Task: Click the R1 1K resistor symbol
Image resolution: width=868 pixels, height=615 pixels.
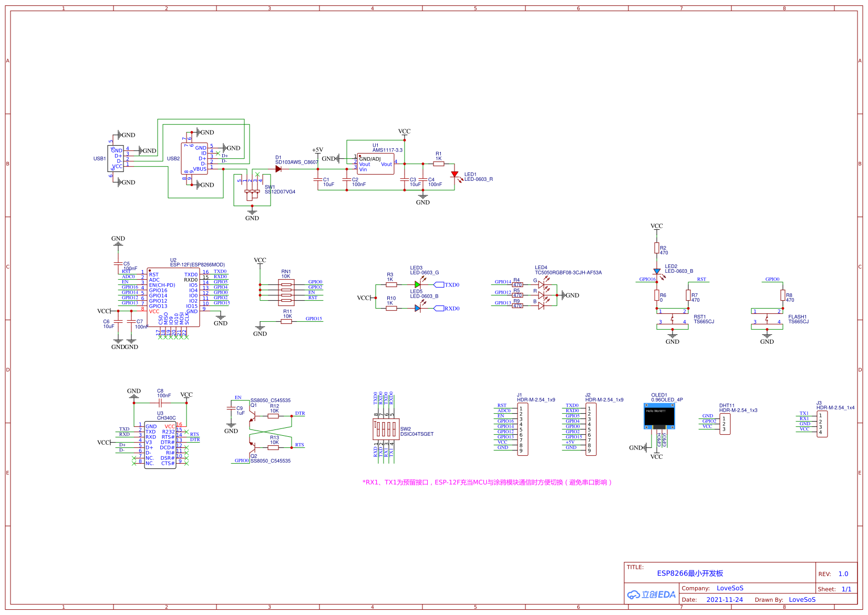Action: (x=439, y=164)
